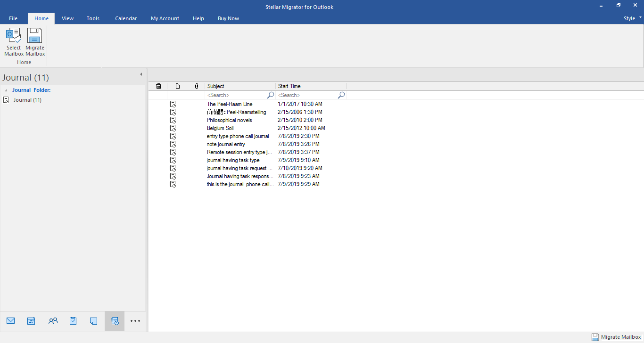The width and height of the screenshot is (644, 343).
Task: Click journal icon of The Peel-Raam Line
Action: tap(173, 104)
